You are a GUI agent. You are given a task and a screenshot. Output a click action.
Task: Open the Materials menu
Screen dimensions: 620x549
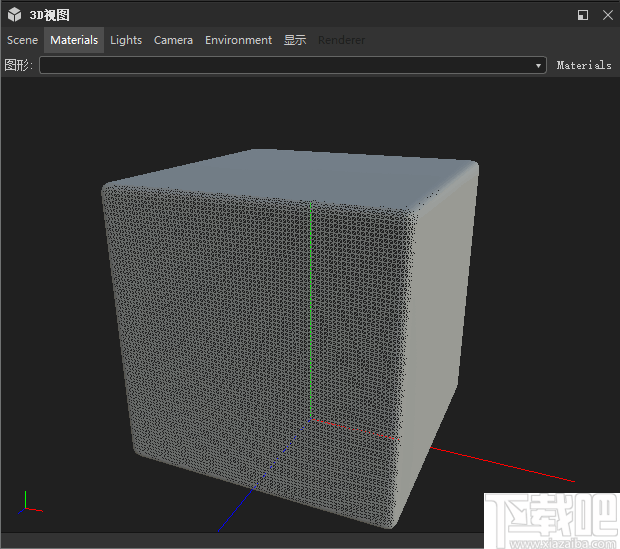tap(74, 40)
